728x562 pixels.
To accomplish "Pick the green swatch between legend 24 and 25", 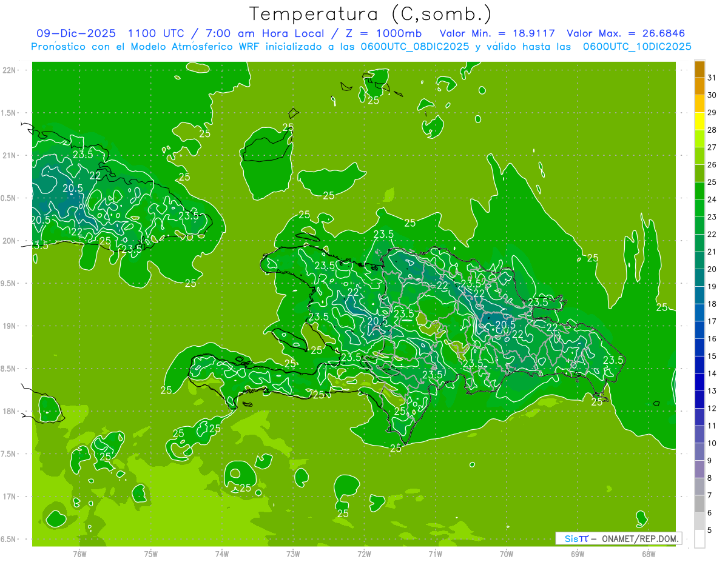I will pos(699,190).
